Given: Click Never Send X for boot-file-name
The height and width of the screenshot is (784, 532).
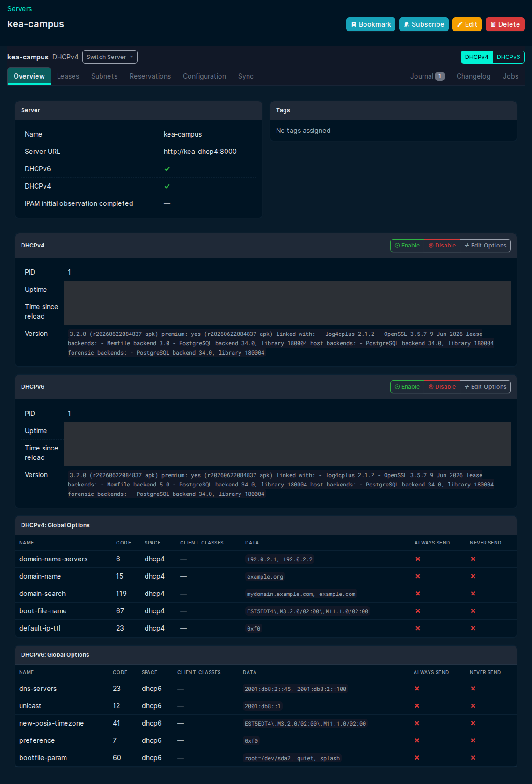Looking at the screenshot, I should point(473,611).
